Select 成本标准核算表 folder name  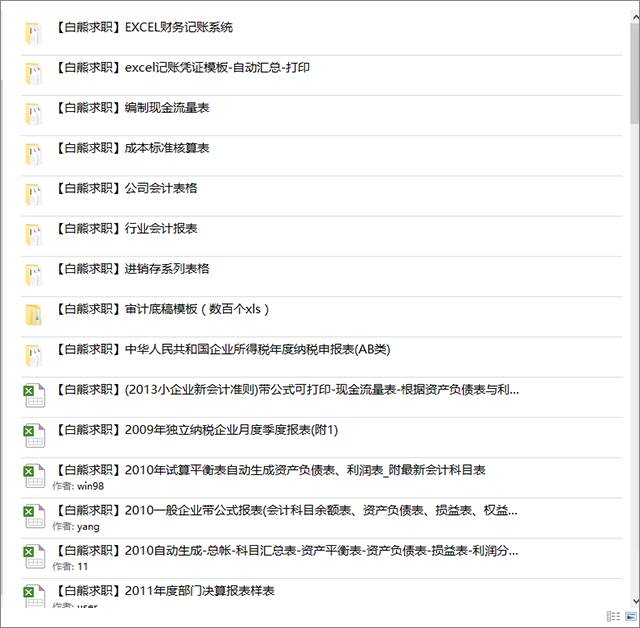pyautogui.click(x=131, y=148)
